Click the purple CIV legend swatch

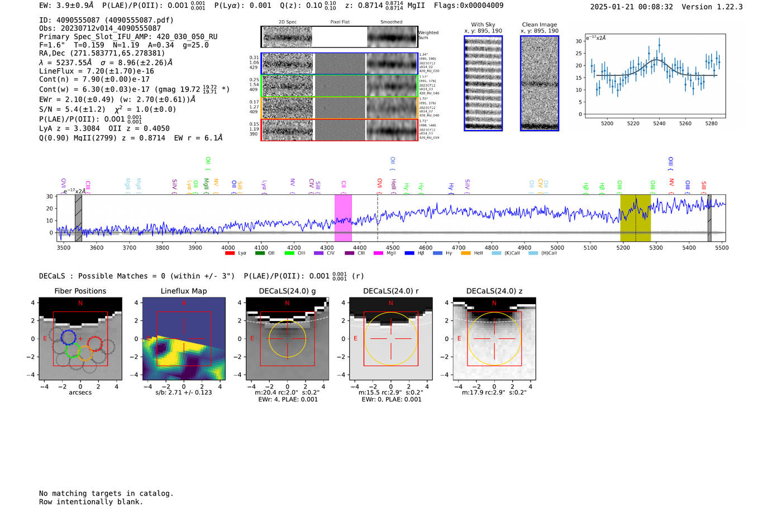pyautogui.click(x=319, y=253)
